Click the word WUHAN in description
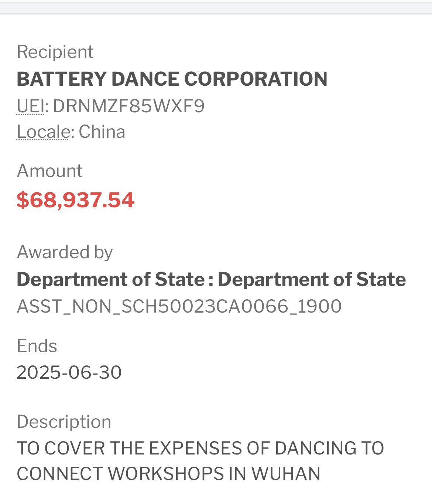 click(x=286, y=474)
